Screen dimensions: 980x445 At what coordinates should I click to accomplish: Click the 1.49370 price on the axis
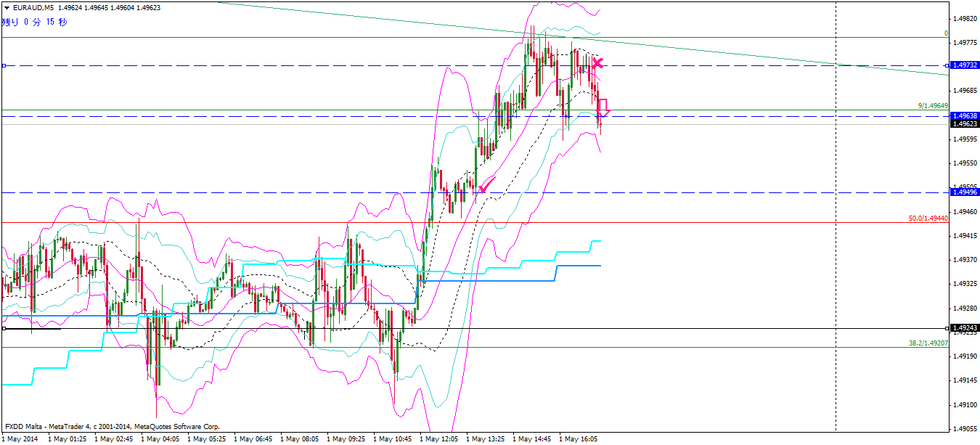coord(966,260)
